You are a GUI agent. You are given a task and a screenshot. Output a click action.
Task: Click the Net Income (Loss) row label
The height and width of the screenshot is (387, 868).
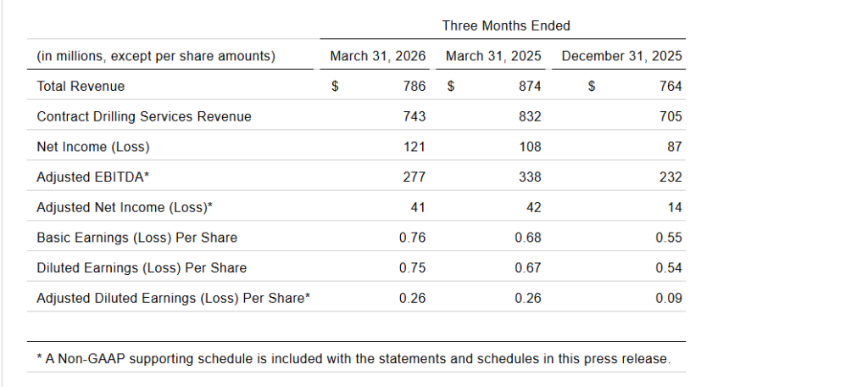93,147
